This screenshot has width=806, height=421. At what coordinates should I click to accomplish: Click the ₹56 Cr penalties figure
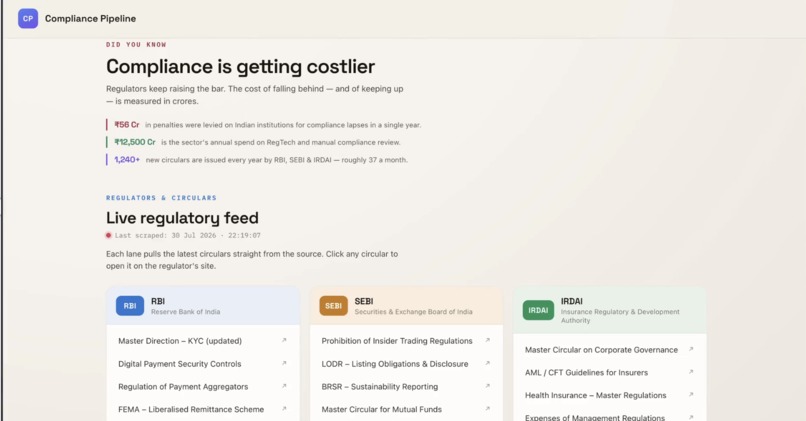(127, 125)
